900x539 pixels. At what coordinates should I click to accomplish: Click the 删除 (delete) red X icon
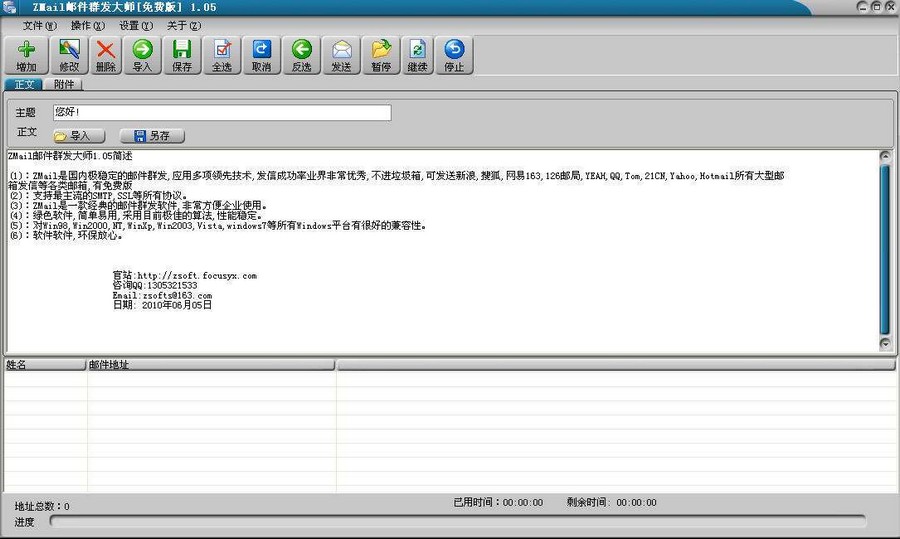106,55
